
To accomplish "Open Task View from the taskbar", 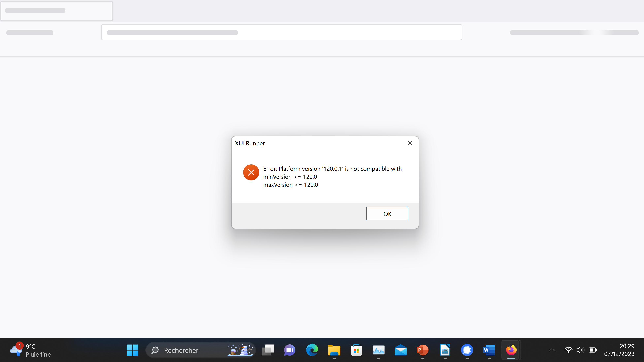I will click(268, 350).
